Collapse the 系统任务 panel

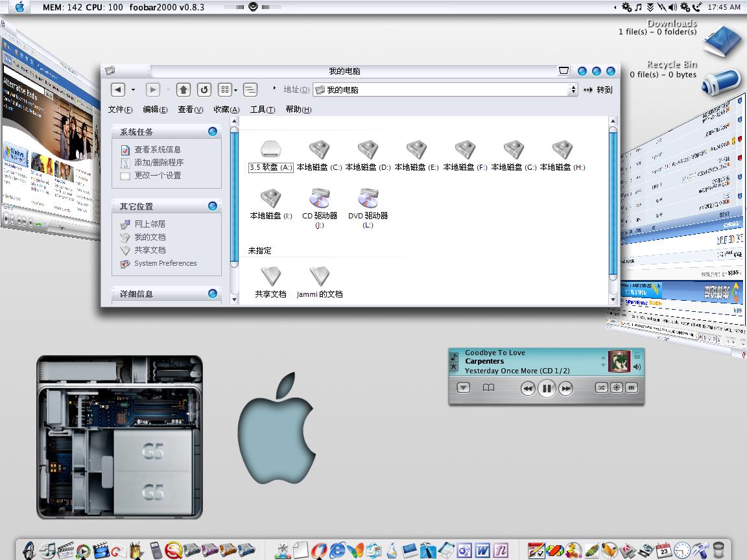click(213, 132)
